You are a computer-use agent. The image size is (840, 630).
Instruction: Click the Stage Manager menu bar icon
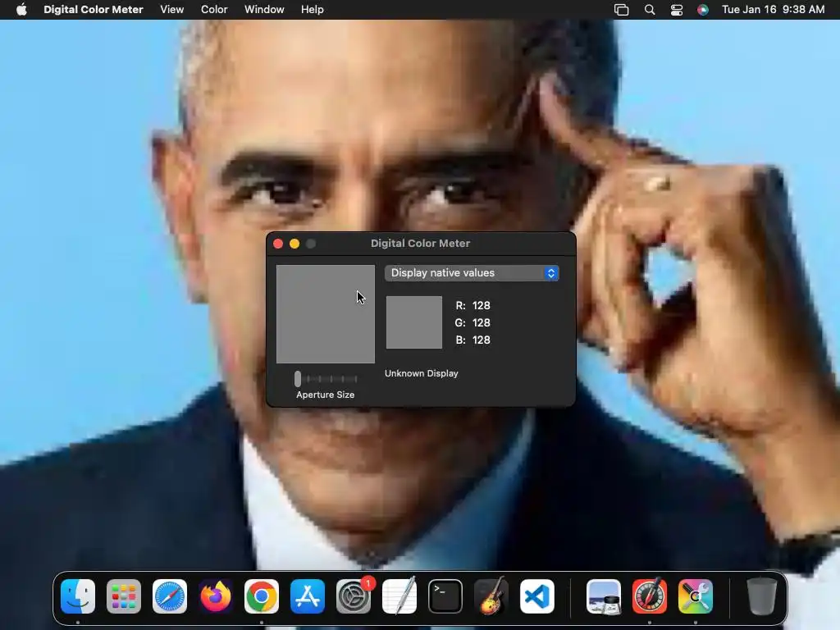pyautogui.click(x=622, y=10)
